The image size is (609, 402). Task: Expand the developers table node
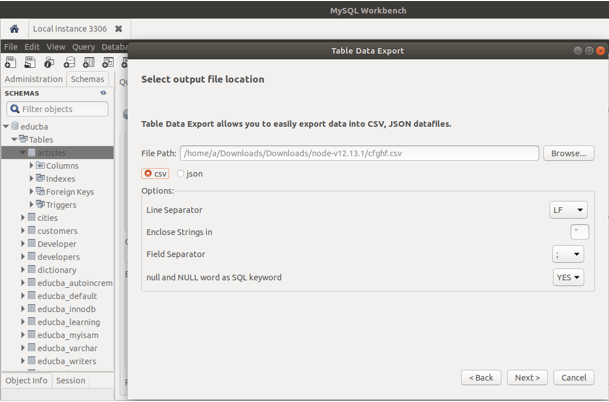pos(23,257)
